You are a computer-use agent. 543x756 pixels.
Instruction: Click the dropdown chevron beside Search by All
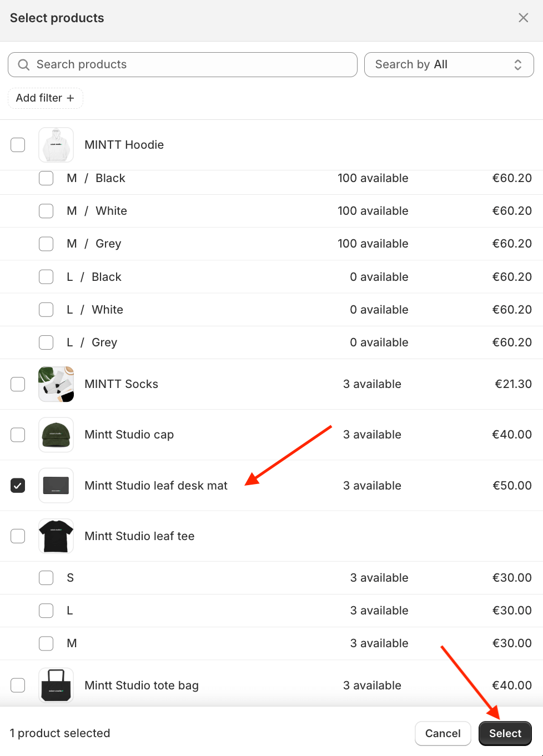point(517,64)
